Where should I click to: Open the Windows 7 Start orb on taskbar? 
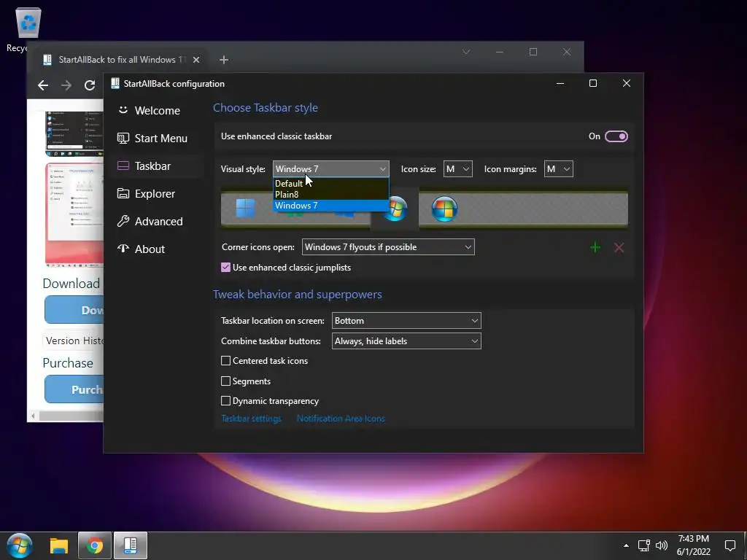20,545
